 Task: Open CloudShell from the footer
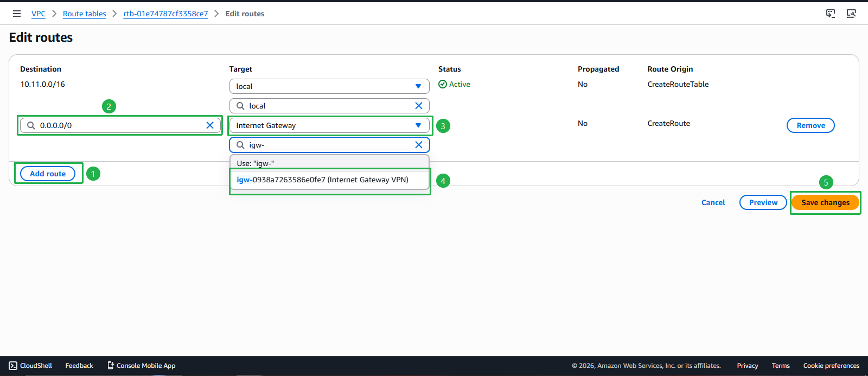tap(30, 366)
